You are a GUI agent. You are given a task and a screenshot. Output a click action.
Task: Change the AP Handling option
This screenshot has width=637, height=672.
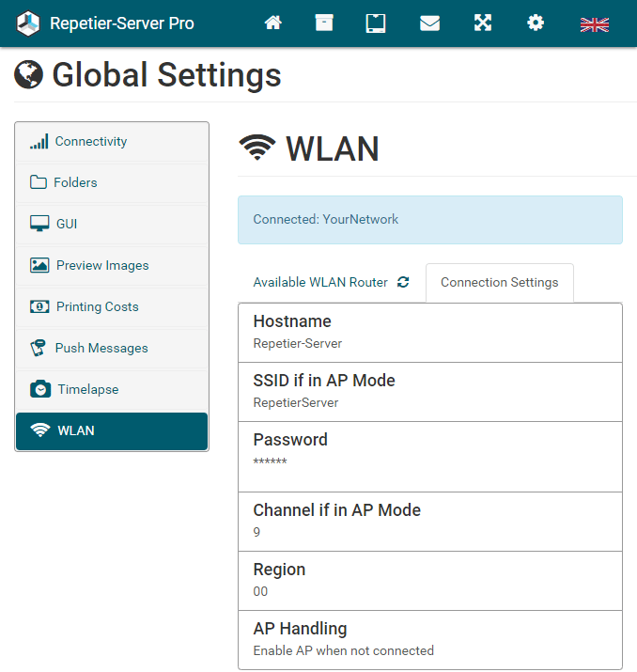click(x=430, y=639)
